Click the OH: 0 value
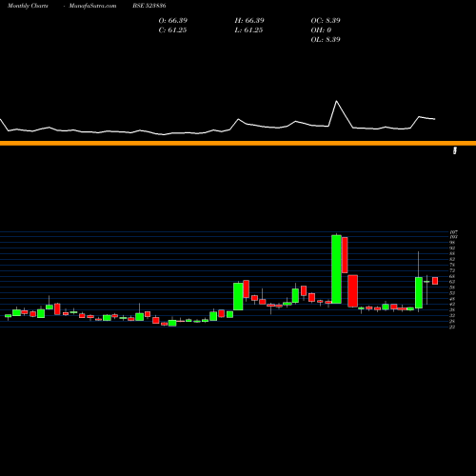Viewport: 476px width, 476px height. pyautogui.click(x=321, y=30)
